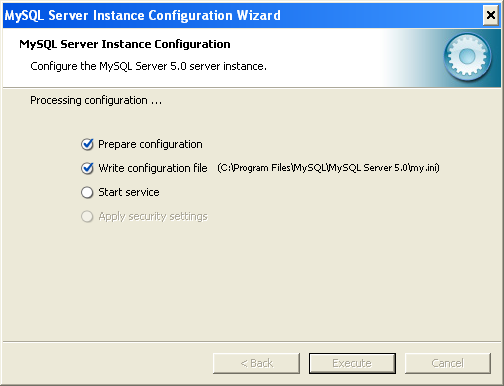504x386 pixels.
Task: Click the my.ini file path text
Action: coord(328,168)
